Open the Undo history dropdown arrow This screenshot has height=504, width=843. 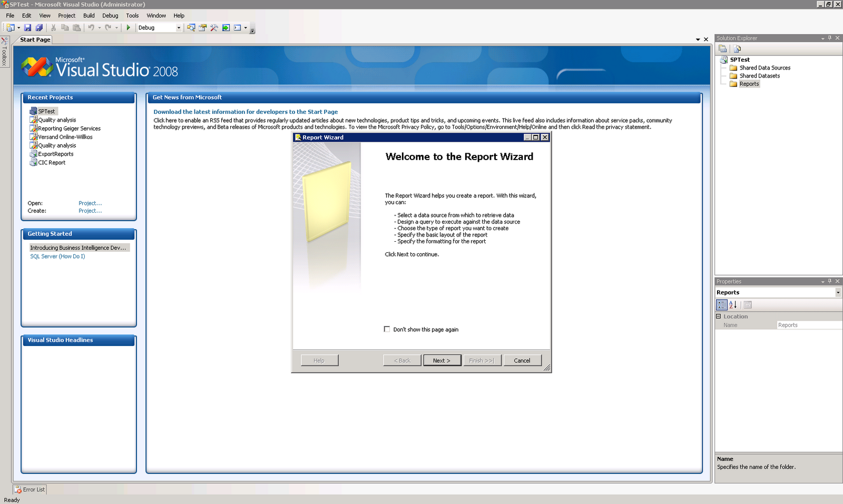pyautogui.click(x=100, y=28)
